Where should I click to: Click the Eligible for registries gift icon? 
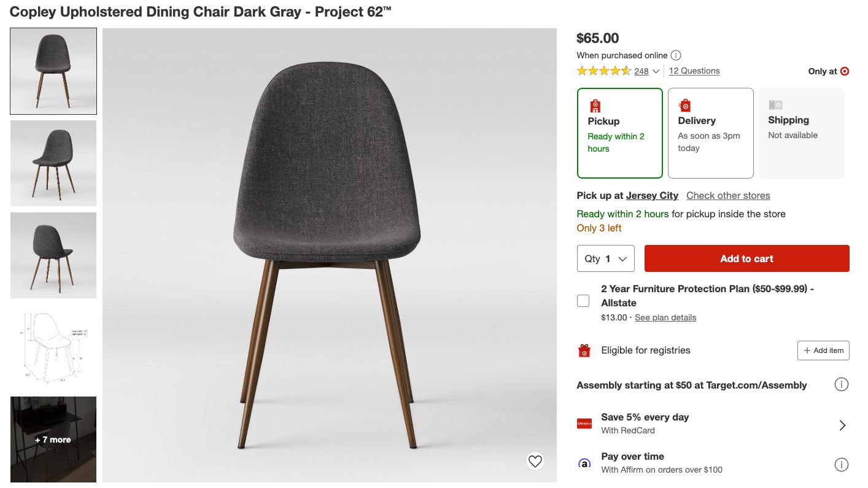584,350
